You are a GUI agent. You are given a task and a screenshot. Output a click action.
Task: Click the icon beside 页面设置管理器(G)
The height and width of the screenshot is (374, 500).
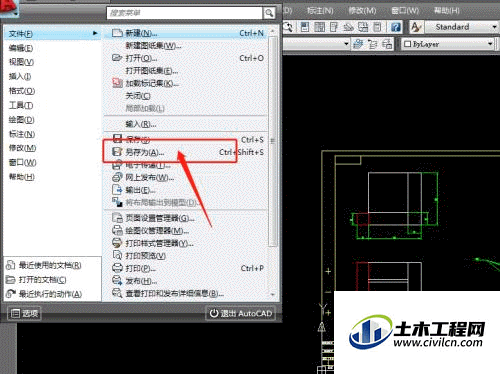pos(117,218)
